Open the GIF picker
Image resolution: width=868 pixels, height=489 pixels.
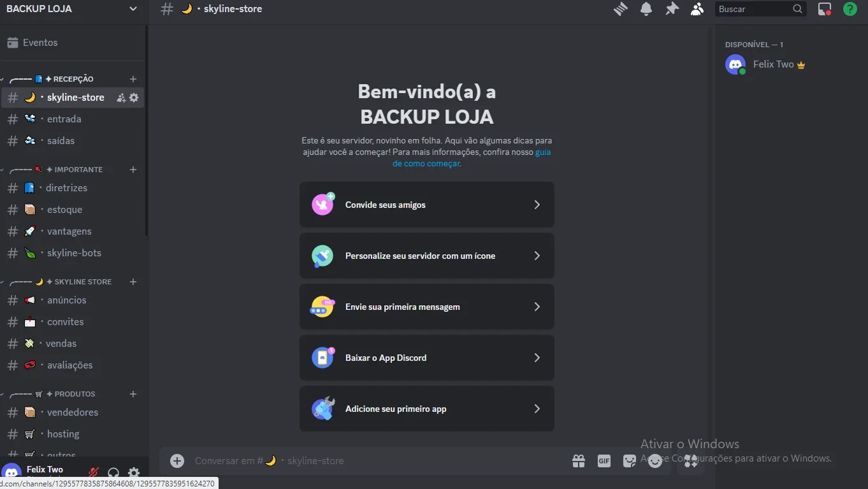604,461
